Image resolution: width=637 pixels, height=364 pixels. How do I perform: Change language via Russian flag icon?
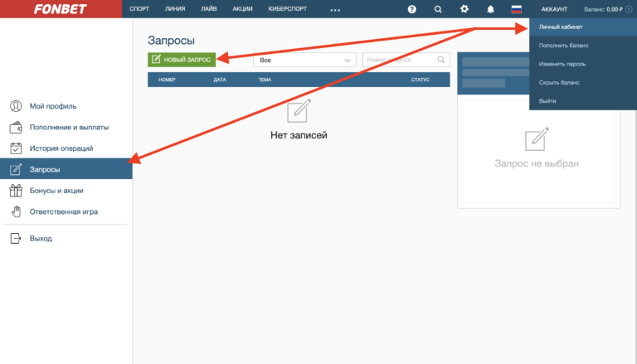(x=517, y=9)
